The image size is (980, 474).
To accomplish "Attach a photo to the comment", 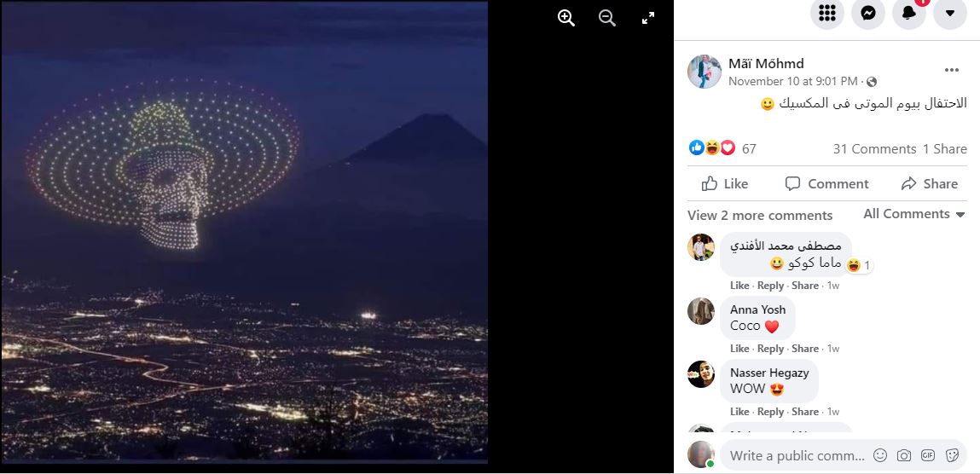I will point(904,455).
